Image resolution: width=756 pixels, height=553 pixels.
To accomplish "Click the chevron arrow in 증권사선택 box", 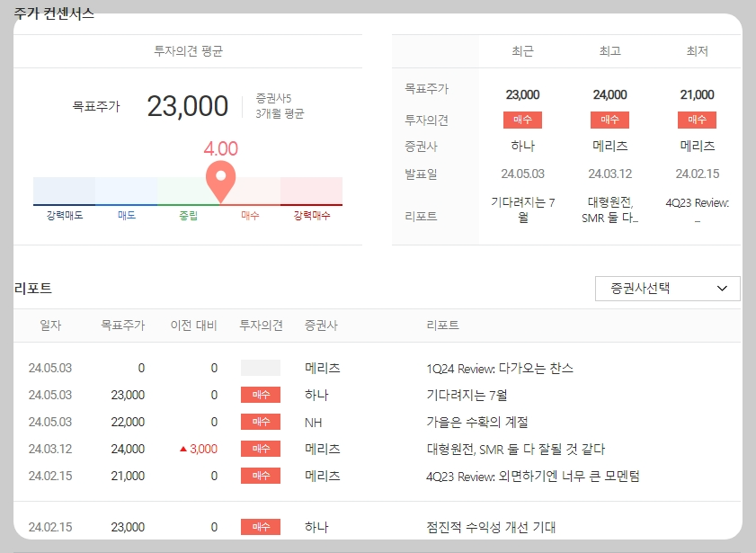I will click(722, 289).
